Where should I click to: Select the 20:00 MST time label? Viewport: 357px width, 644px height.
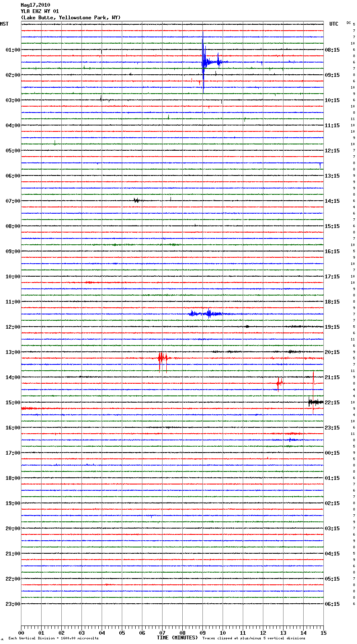tap(13, 528)
